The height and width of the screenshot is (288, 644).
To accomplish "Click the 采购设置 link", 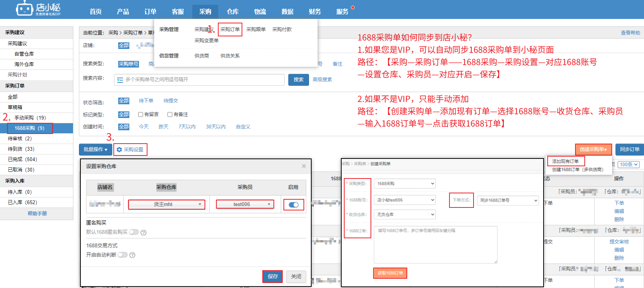I will pyautogui.click(x=133, y=150).
